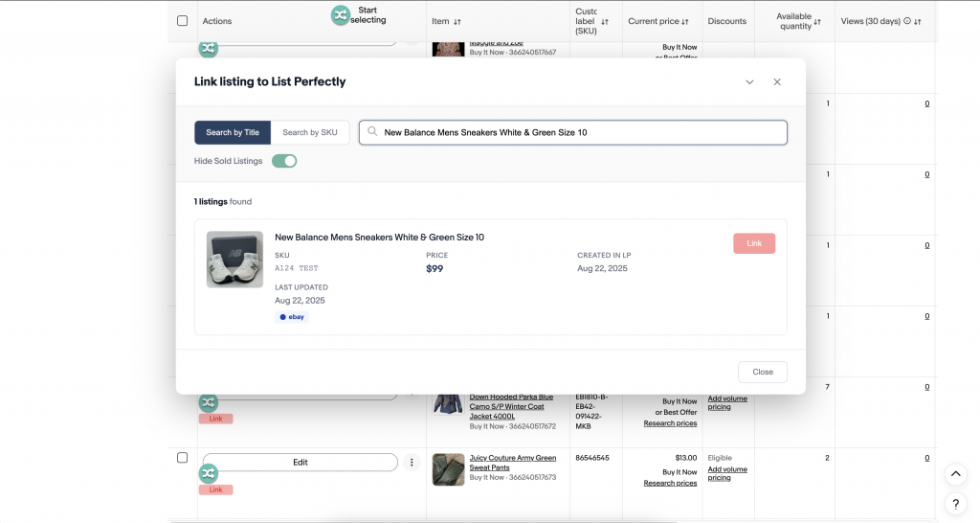Click Edit button for Juicy Couture row

[300, 463]
